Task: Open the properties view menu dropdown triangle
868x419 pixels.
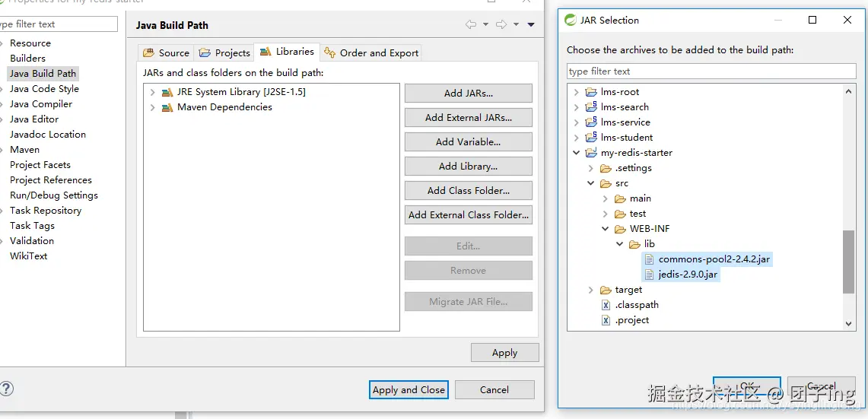Action: 531,25
